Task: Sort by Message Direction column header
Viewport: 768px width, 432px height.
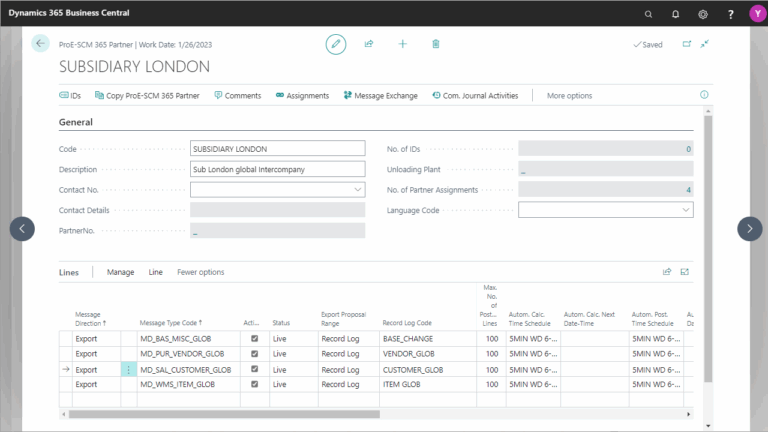Action: (x=90, y=319)
